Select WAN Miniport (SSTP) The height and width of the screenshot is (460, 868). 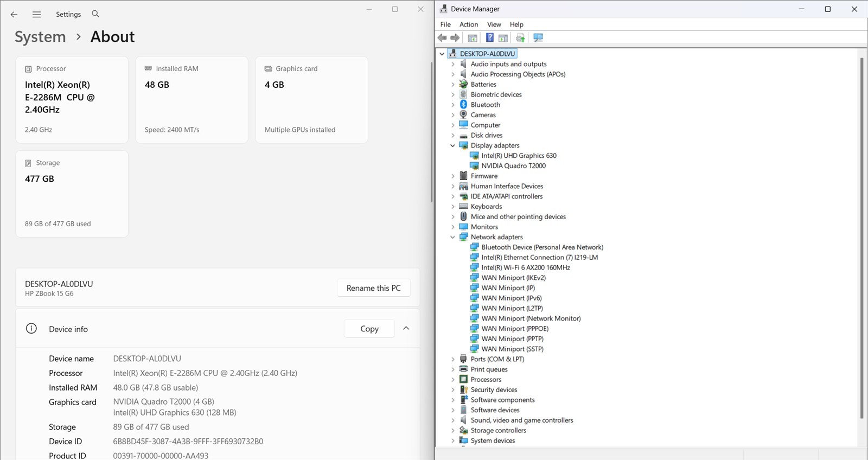coord(512,349)
